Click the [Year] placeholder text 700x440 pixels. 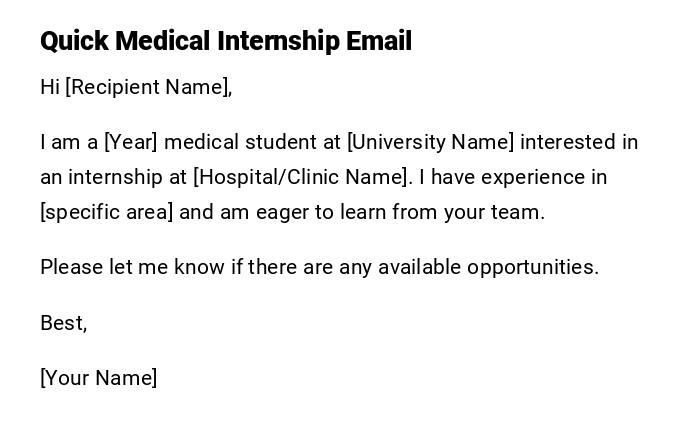click(131, 142)
